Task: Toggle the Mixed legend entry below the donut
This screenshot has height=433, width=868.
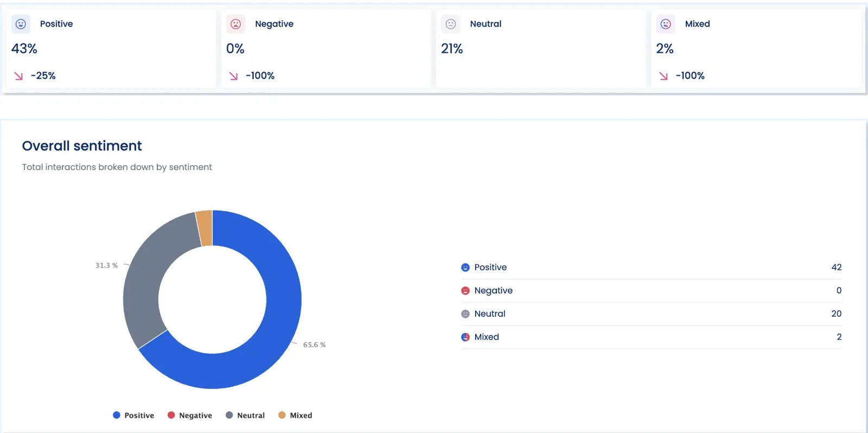Action: click(x=295, y=415)
